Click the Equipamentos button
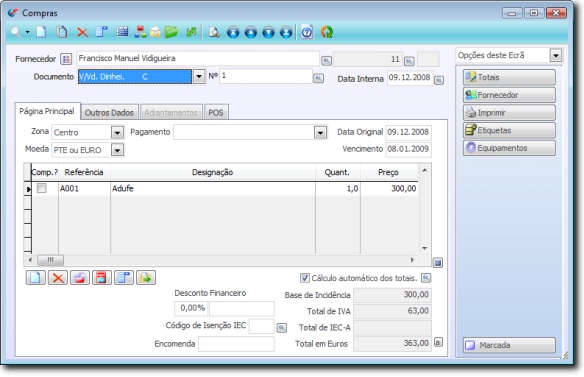Screen dimensions: 584x377 click(x=509, y=148)
